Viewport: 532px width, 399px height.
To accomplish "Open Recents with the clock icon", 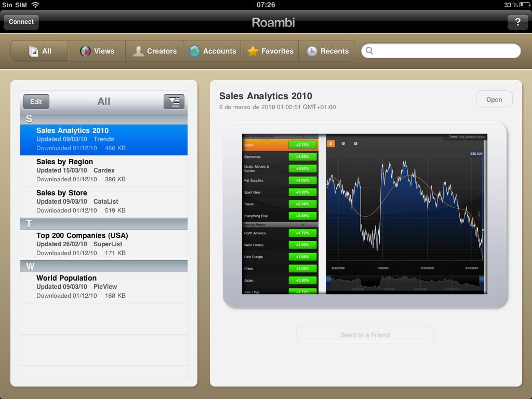I will pos(312,51).
